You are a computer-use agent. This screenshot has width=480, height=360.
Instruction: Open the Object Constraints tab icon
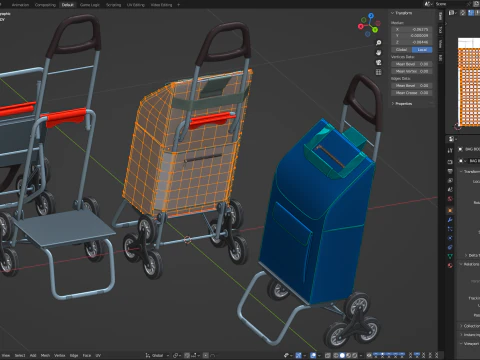(x=450, y=247)
